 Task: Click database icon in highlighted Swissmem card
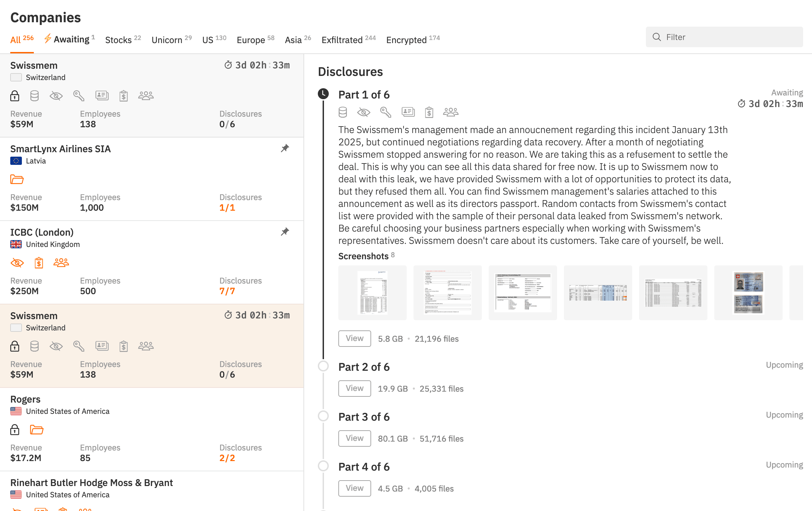click(35, 346)
